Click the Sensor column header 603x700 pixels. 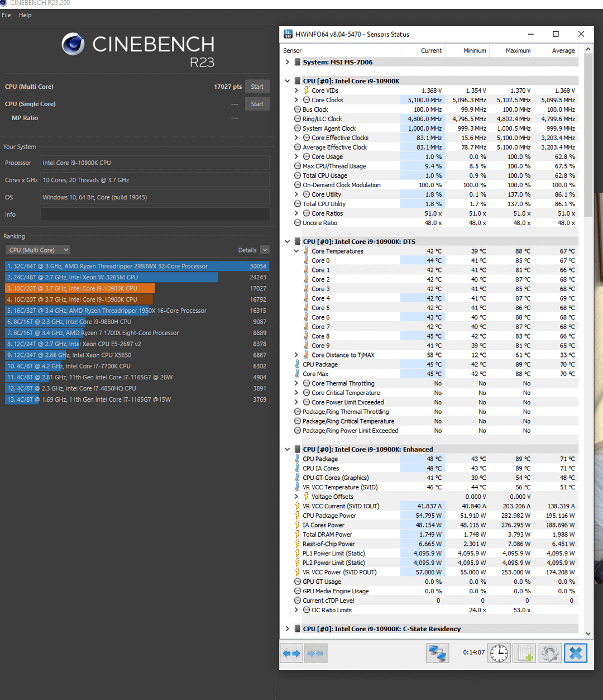tap(341, 50)
